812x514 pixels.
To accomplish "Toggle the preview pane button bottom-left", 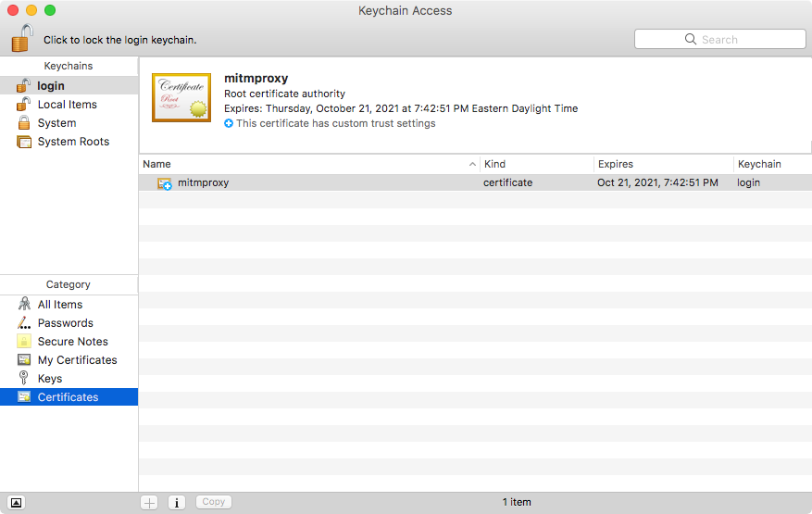I will [16, 502].
